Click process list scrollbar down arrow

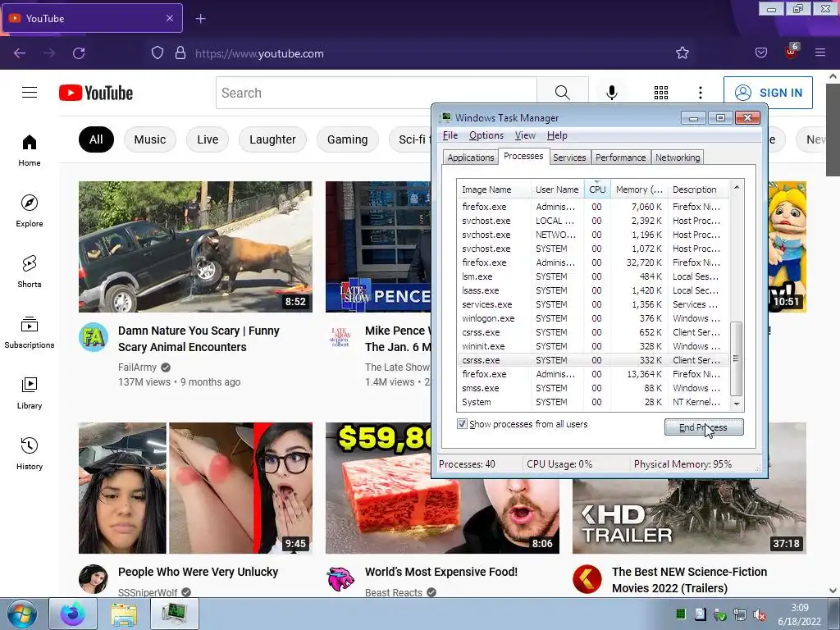(737, 404)
